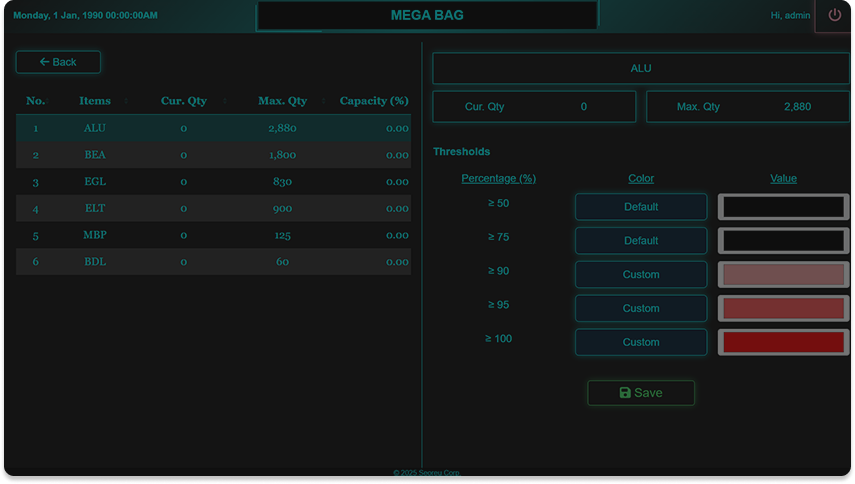Open the ≥ 50 threshold color swatch
The height and width of the screenshot is (484, 855).
tap(783, 208)
